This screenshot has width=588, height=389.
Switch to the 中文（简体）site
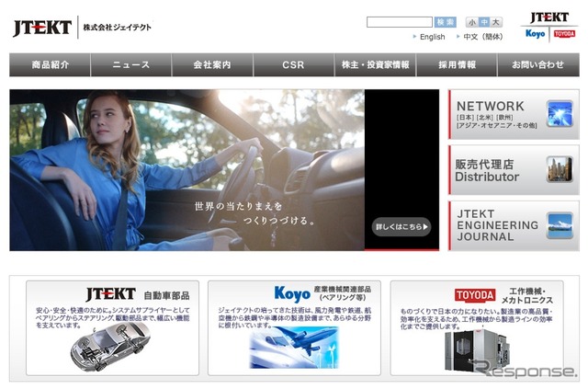pyautogui.click(x=483, y=37)
